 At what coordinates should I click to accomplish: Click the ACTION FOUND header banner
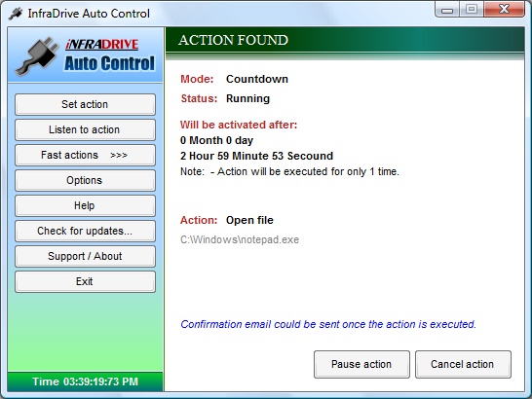coord(345,40)
